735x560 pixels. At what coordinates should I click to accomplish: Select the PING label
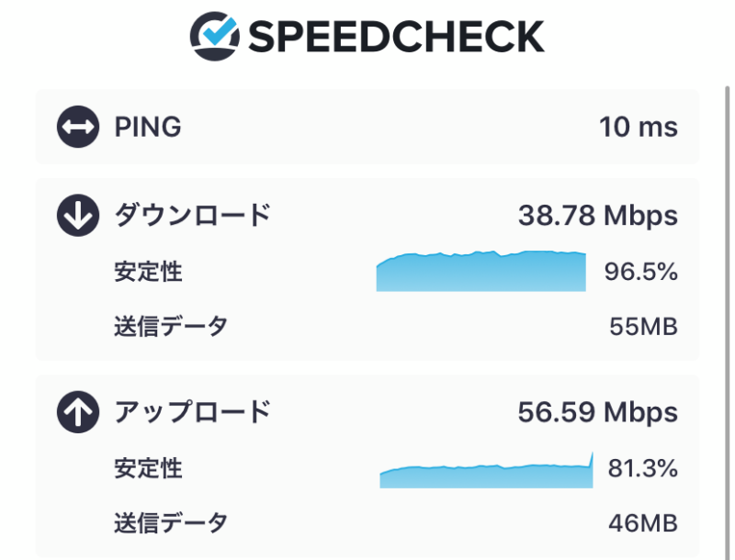pos(147,127)
